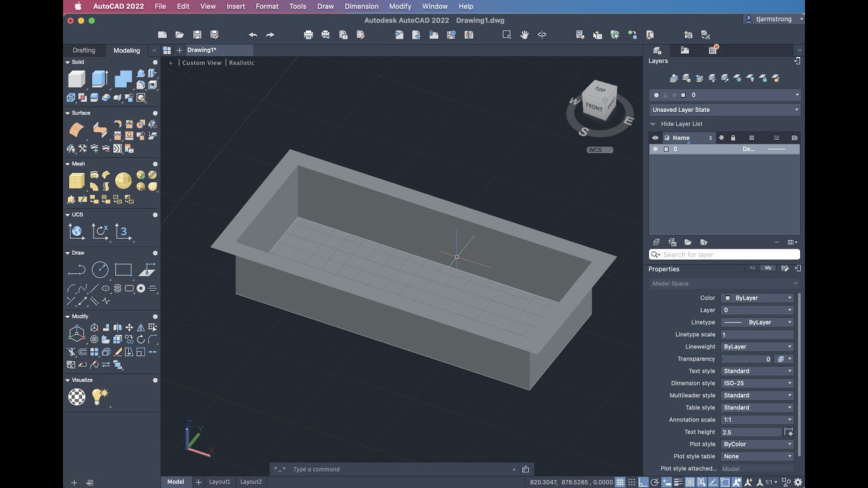
Task: Select the Extrude solid tool
Action: pos(100,79)
